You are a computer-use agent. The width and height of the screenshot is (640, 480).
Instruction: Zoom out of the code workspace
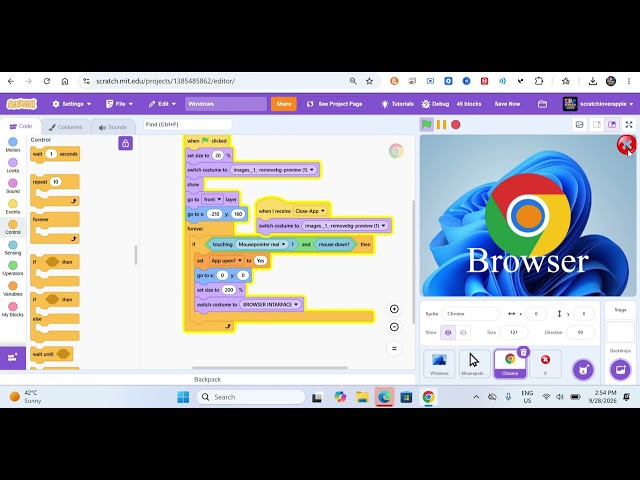tap(394, 327)
